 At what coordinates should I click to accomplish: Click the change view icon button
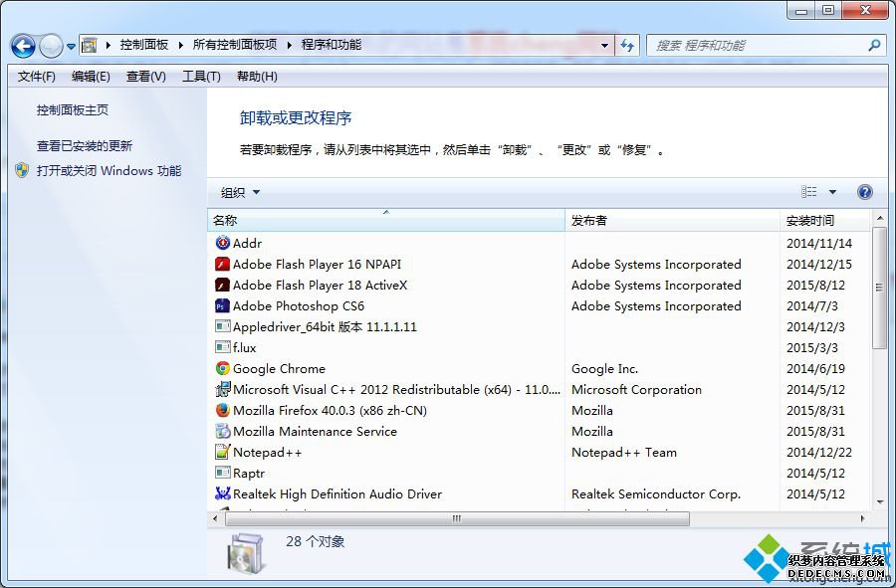pos(808,192)
